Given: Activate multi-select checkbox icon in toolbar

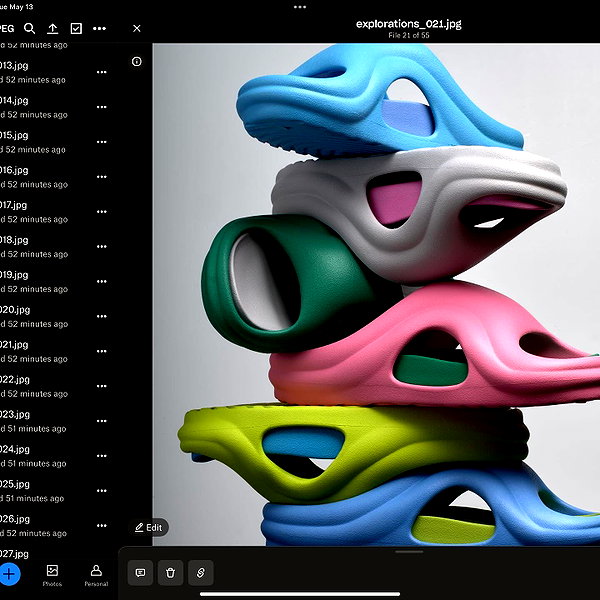Looking at the screenshot, I should click(76, 28).
